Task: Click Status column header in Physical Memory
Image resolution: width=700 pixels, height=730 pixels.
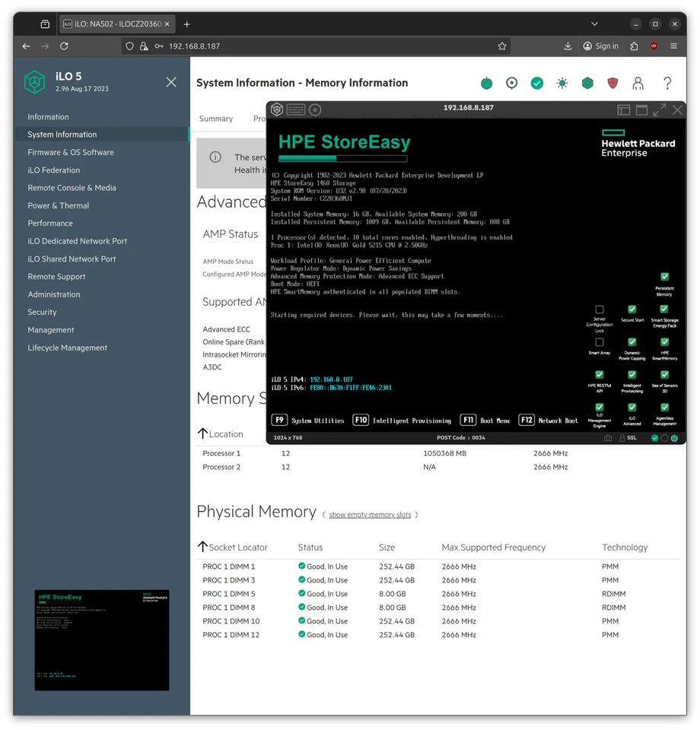Action: (310, 547)
